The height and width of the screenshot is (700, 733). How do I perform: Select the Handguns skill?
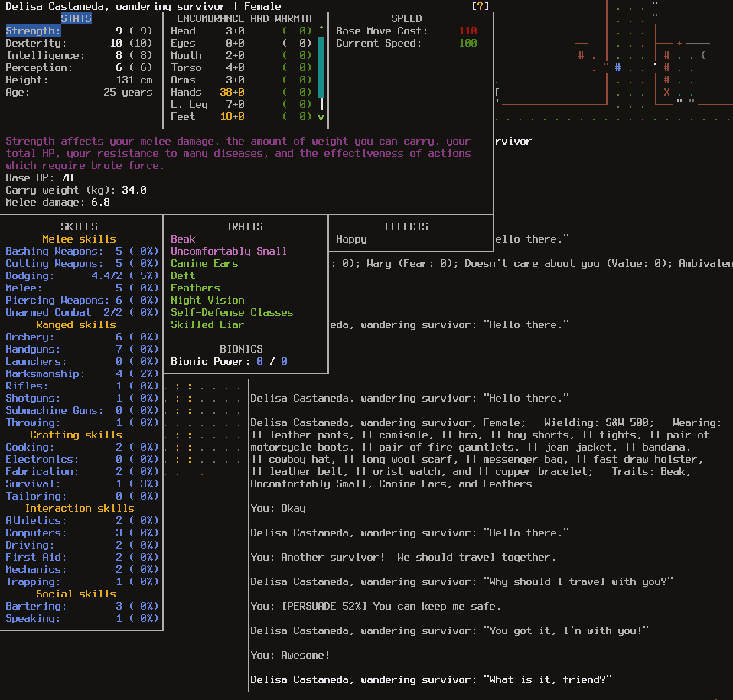[x=82, y=349]
